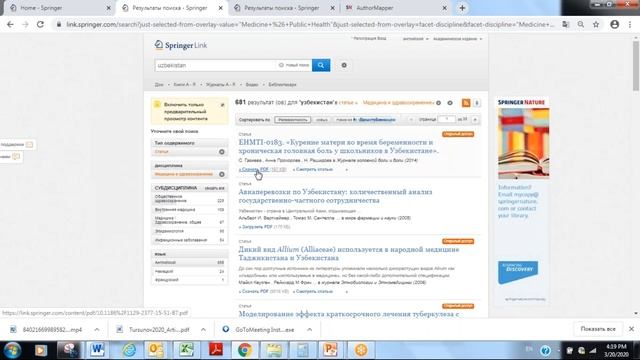Click the translate page icon in address bar

[566, 24]
